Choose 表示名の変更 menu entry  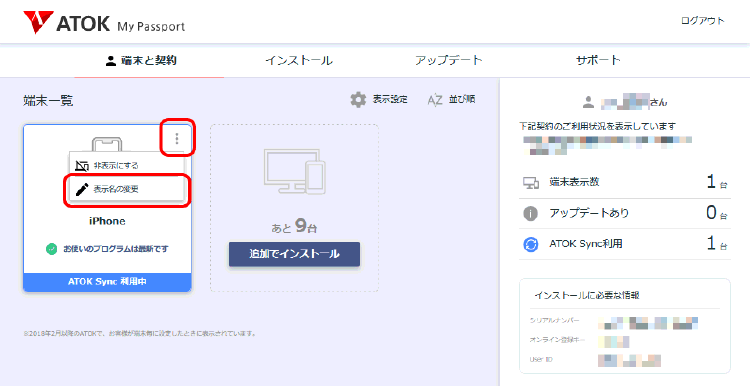126,189
